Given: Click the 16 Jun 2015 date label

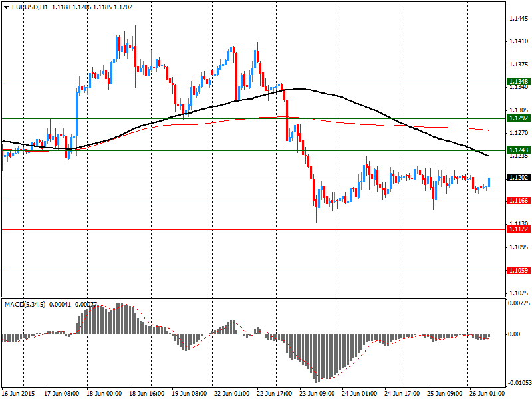Looking at the screenshot, I should pos(19,394).
